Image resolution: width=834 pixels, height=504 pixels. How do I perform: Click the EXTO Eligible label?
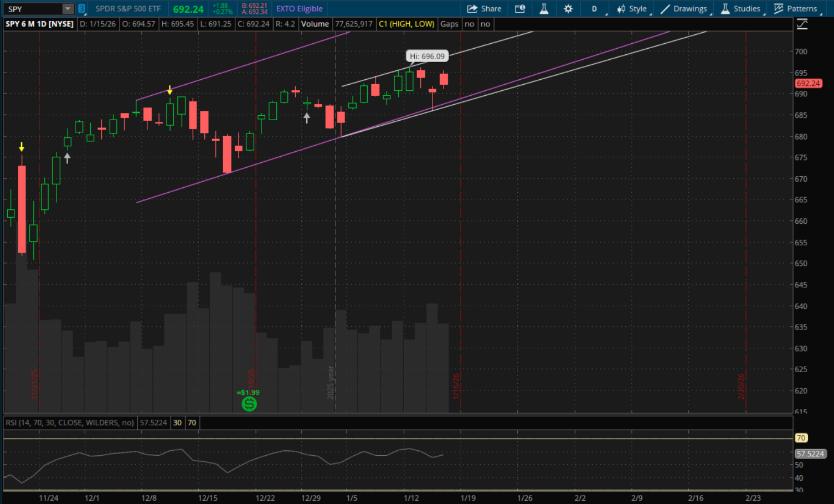[x=299, y=9]
